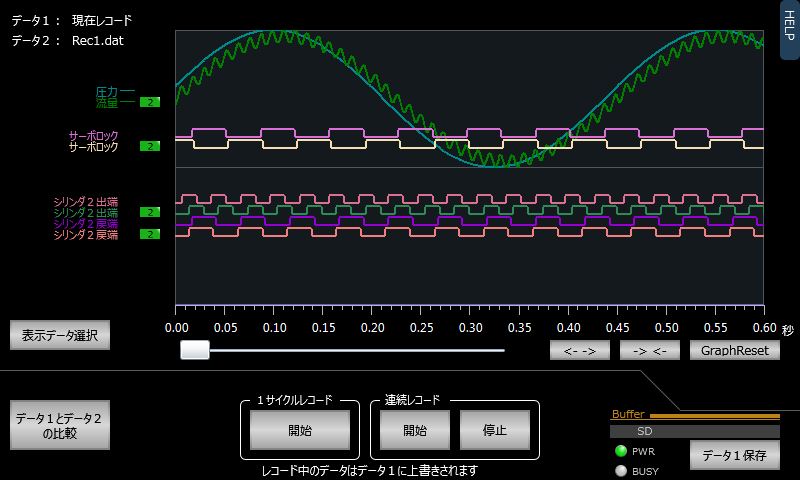Stop continuous recording with 停止
This screenshot has width=800, height=480.
494,430
